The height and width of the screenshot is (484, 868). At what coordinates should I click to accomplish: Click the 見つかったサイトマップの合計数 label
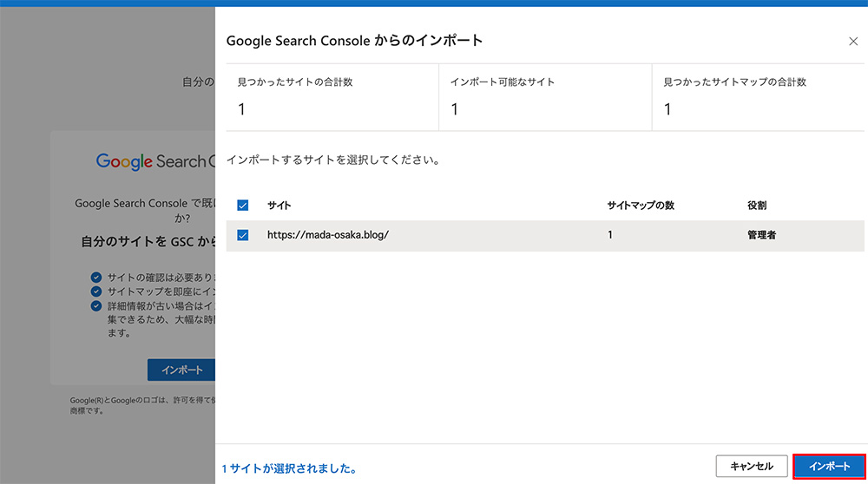pyautogui.click(x=734, y=82)
